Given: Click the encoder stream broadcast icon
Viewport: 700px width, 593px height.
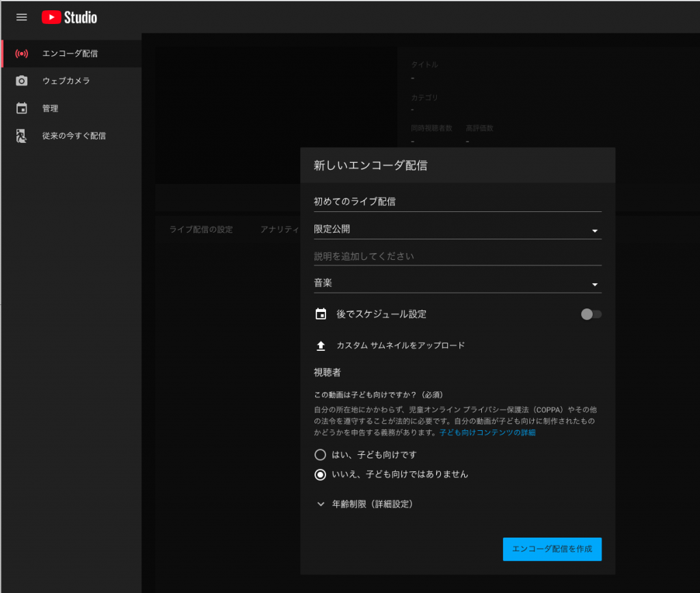Looking at the screenshot, I should pyautogui.click(x=21, y=53).
